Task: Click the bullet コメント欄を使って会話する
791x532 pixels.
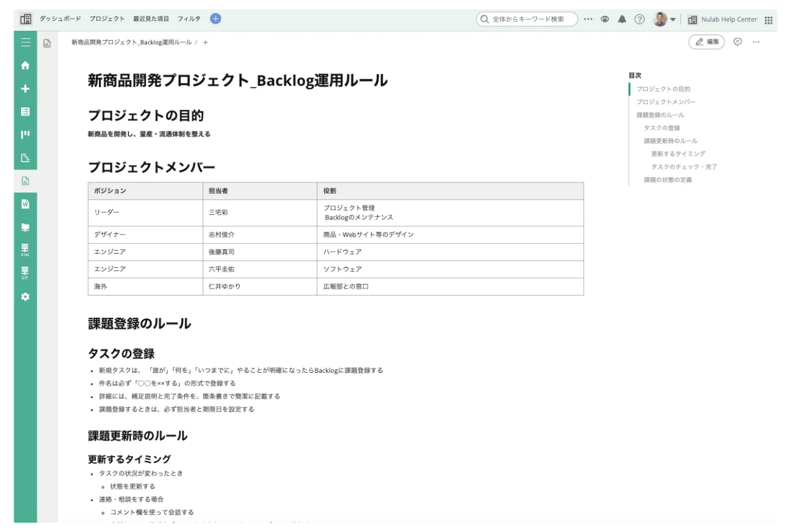Action: click(152, 512)
